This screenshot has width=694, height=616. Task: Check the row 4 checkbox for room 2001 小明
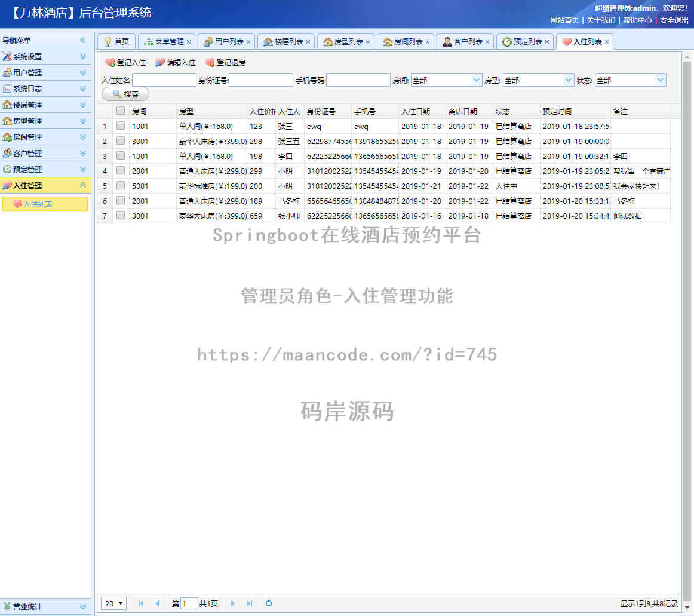pyautogui.click(x=121, y=170)
